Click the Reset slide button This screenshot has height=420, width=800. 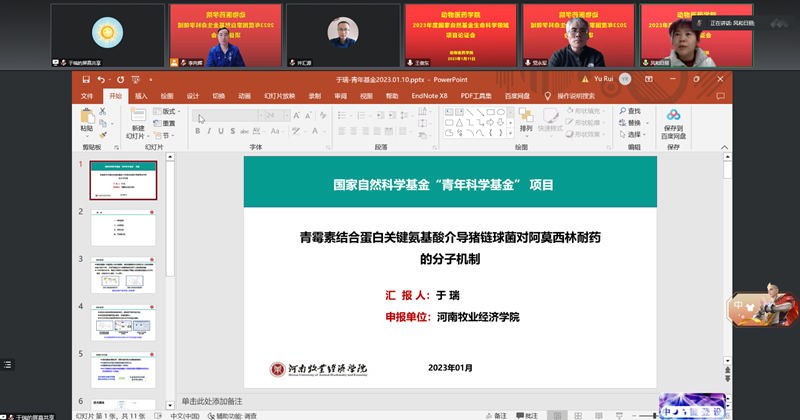pos(167,123)
